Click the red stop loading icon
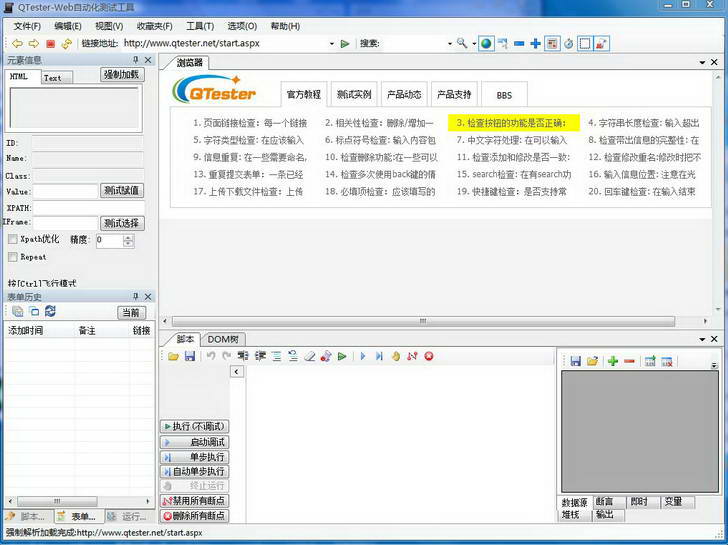Screen dimensions: 728x545 50,43
